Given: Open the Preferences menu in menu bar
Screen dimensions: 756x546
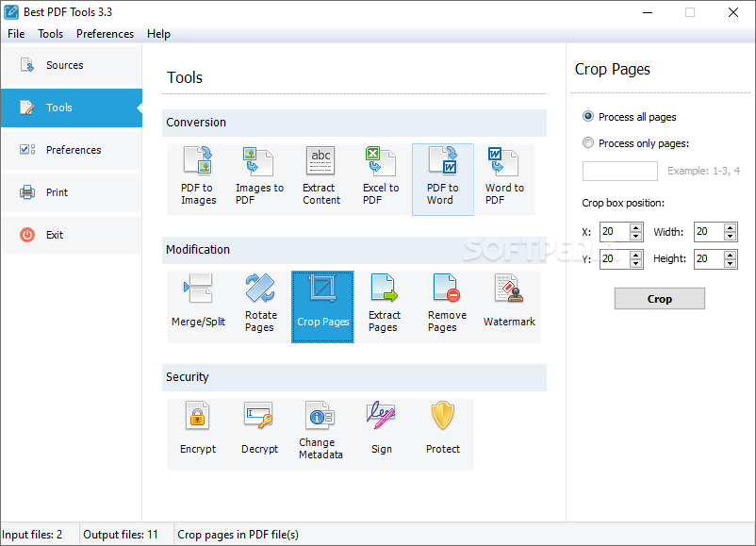Looking at the screenshot, I should 105,34.
